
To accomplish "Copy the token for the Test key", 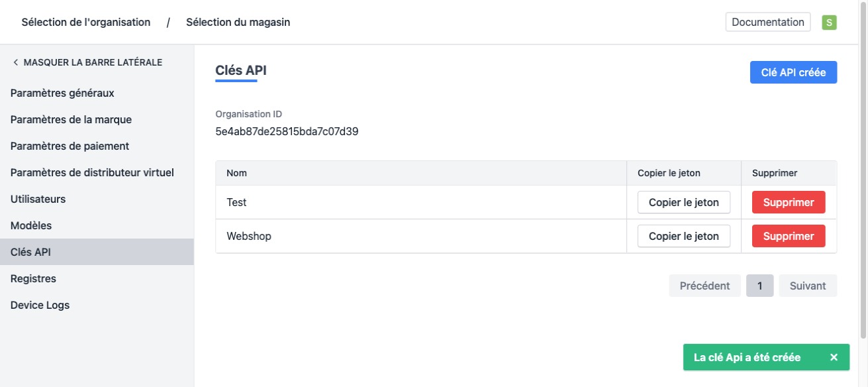I will click(683, 202).
